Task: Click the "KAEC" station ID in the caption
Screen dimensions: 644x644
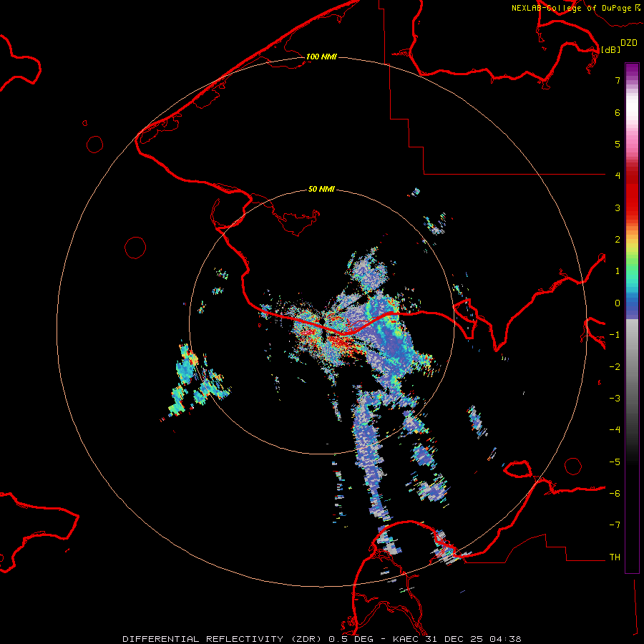Action: (x=406, y=639)
